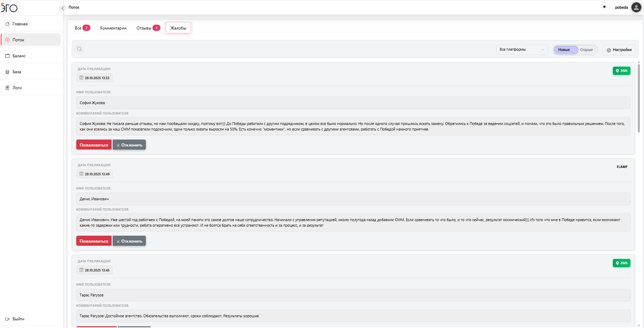Click the 2GIS badge on Тарас Рагузов review

tap(621, 263)
